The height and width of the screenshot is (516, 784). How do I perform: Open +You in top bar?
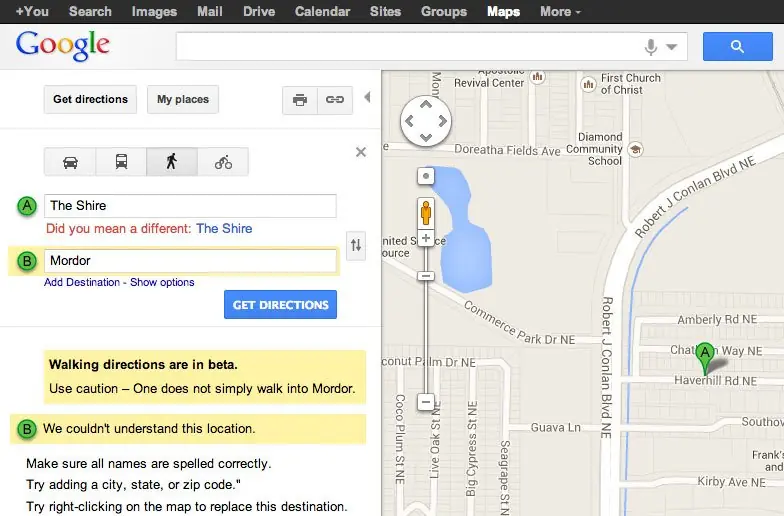point(32,12)
